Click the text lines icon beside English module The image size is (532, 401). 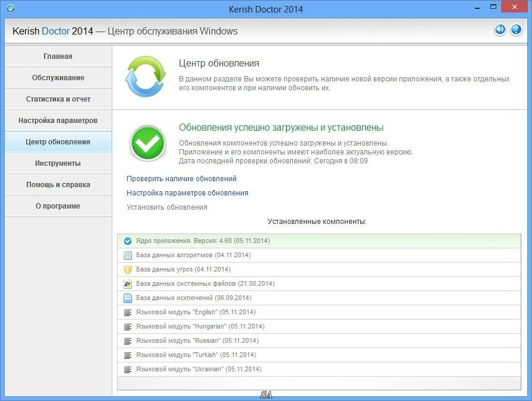128,312
